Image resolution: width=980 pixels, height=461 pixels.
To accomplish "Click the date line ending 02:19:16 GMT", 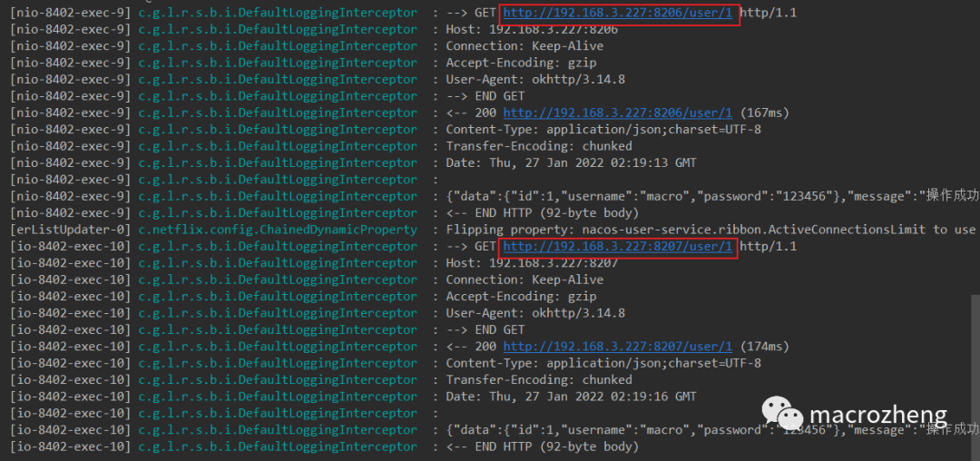I will coord(571,396).
